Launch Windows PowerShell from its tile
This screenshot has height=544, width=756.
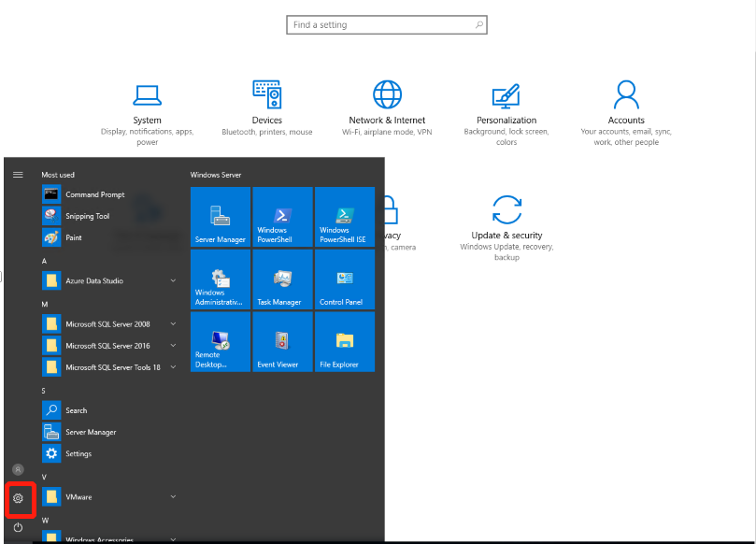pyautogui.click(x=282, y=217)
